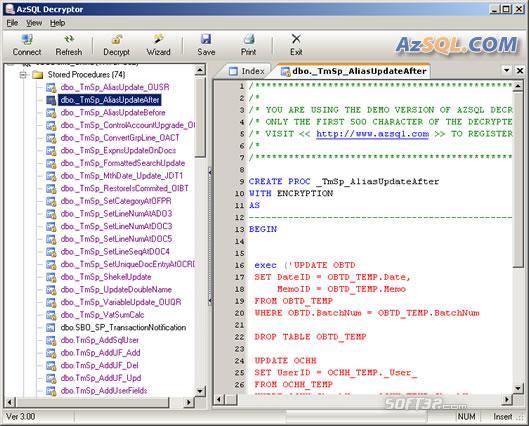Select dbo._TmSp_SetLineNumAtADO3 procedure

tap(116, 214)
